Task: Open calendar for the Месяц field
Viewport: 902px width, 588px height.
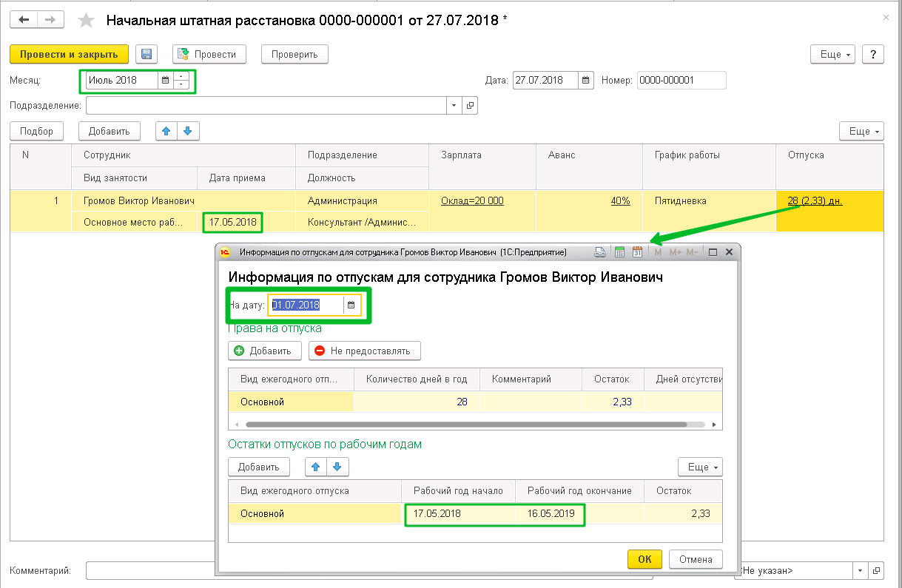Action: [165, 80]
